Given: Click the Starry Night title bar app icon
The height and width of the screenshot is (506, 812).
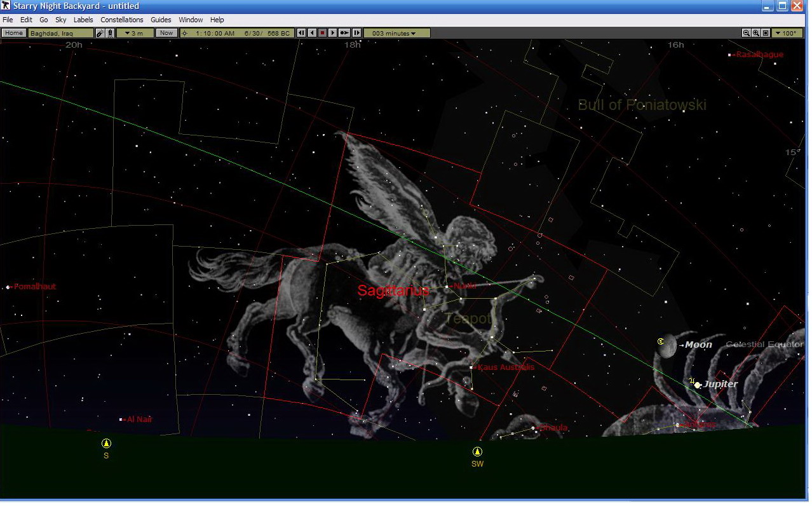Looking at the screenshot, I should pos(6,6).
